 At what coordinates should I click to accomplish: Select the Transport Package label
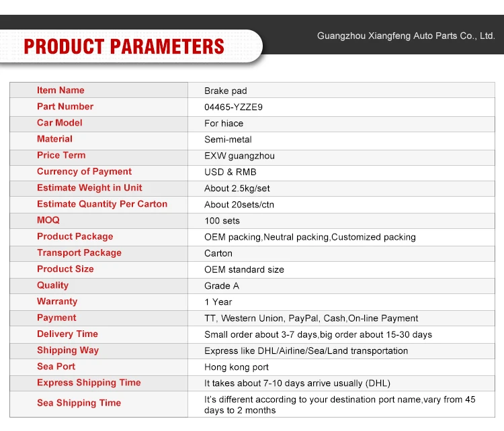click(x=79, y=253)
